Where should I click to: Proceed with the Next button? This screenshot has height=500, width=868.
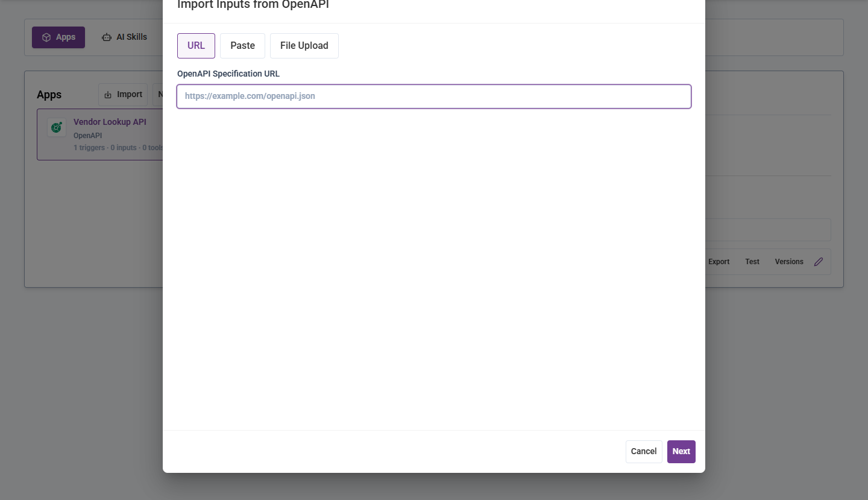coord(681,452)
